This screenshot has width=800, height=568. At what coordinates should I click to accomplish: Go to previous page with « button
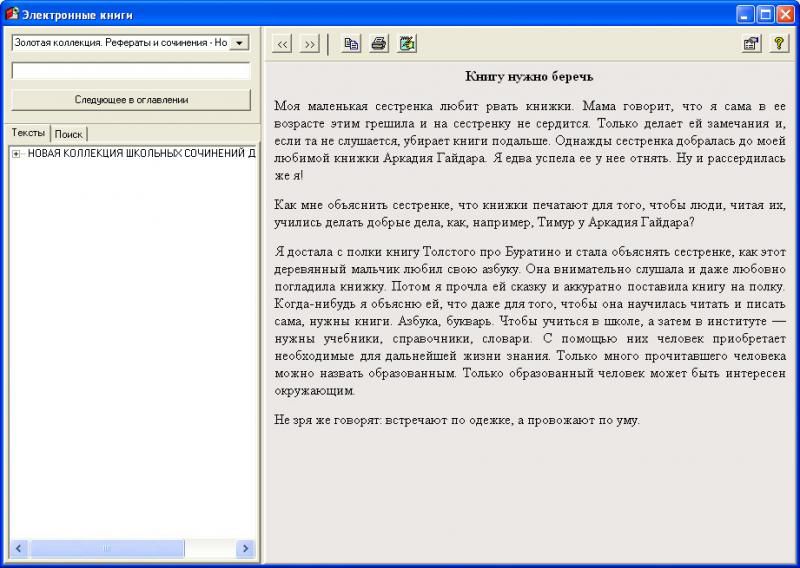tap(283, 44)
